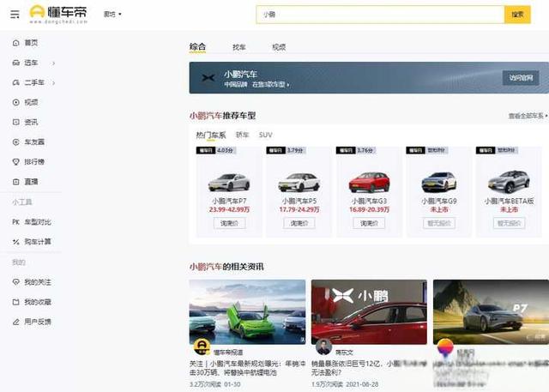Click 询底价 under 小鹏汽车P5
This screenshot has height=392, width=549.
point(299,223)
